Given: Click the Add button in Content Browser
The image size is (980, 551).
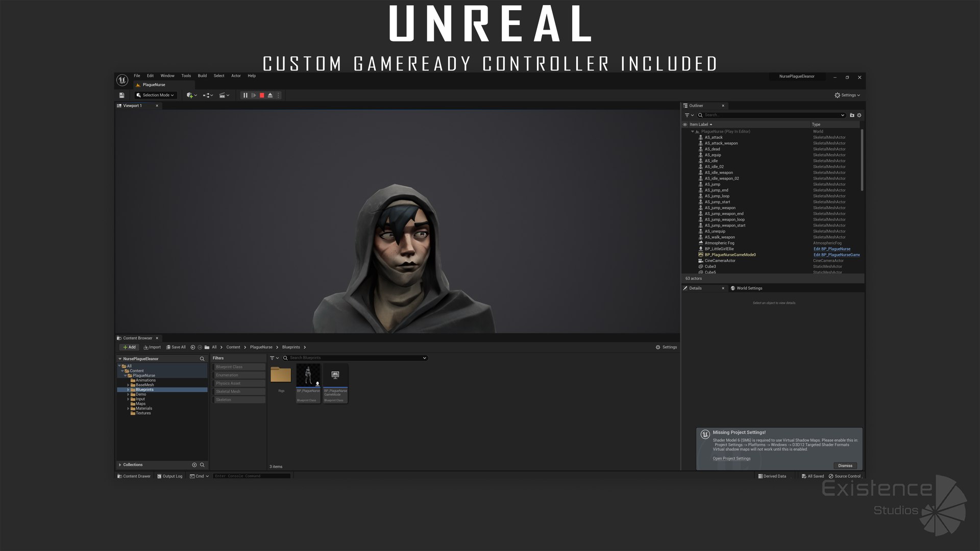Looking at the screenshot, I should click(129, 347).
